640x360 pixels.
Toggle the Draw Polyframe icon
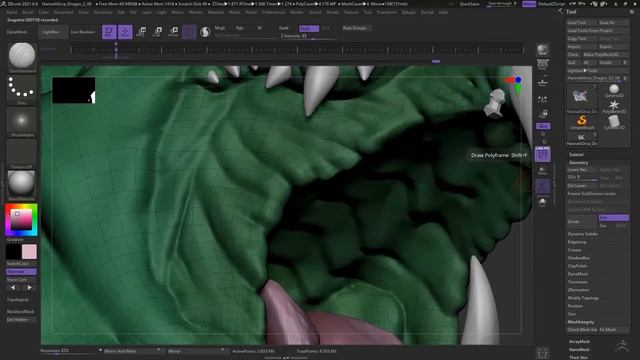pos(543,154)
